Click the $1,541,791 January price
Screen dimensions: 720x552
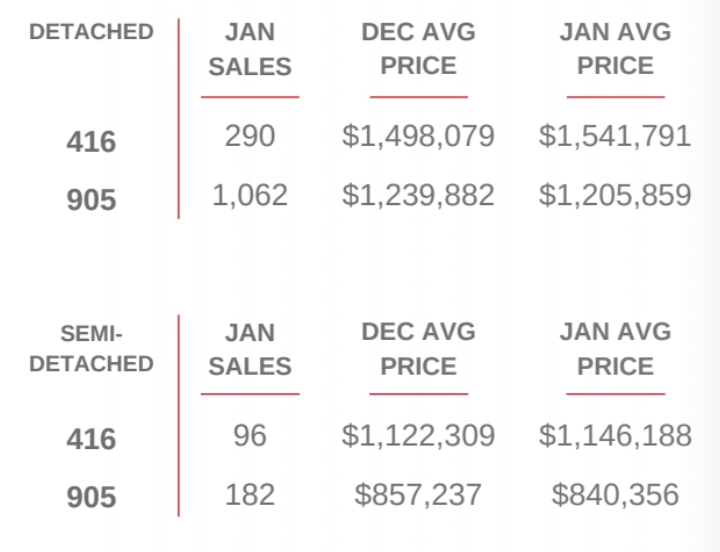615,136
